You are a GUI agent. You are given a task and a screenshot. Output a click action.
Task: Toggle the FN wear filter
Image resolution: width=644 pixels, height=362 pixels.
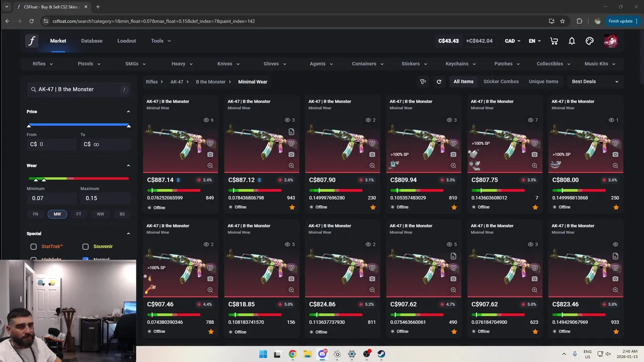(35, 214)
